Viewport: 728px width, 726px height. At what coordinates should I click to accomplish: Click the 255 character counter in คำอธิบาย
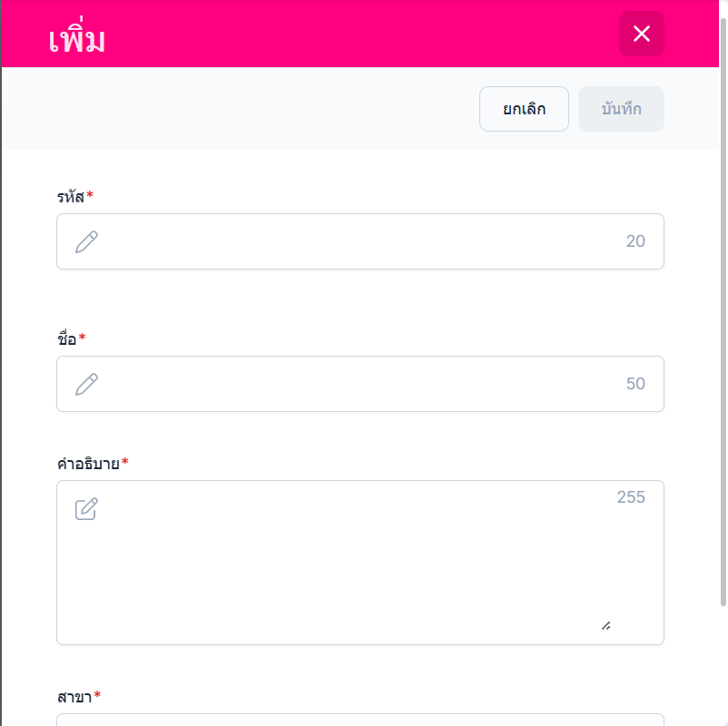(x=631, y=497)
